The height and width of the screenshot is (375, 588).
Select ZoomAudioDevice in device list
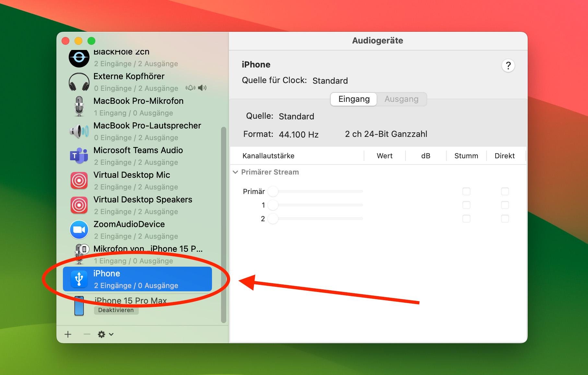[137, 230]
